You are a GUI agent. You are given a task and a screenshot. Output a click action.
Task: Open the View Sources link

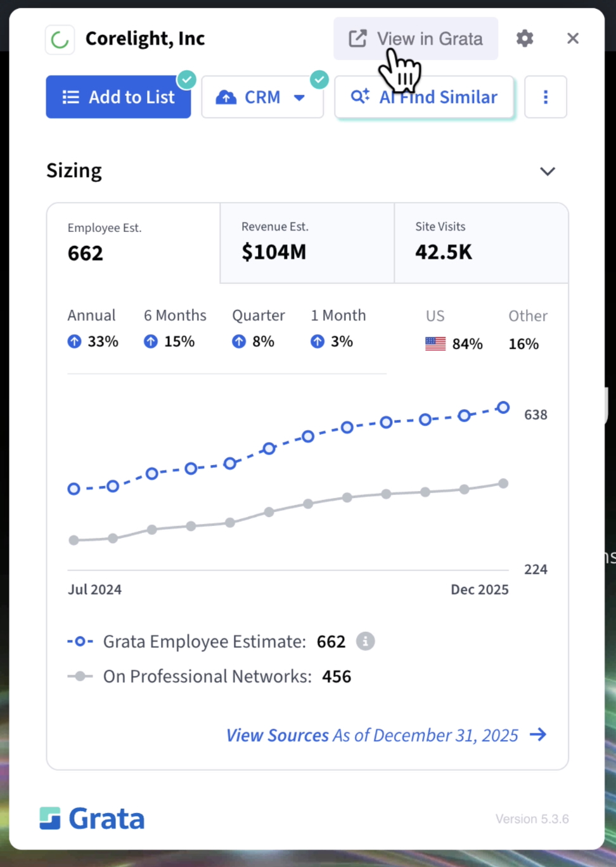(x=277, y=735)
